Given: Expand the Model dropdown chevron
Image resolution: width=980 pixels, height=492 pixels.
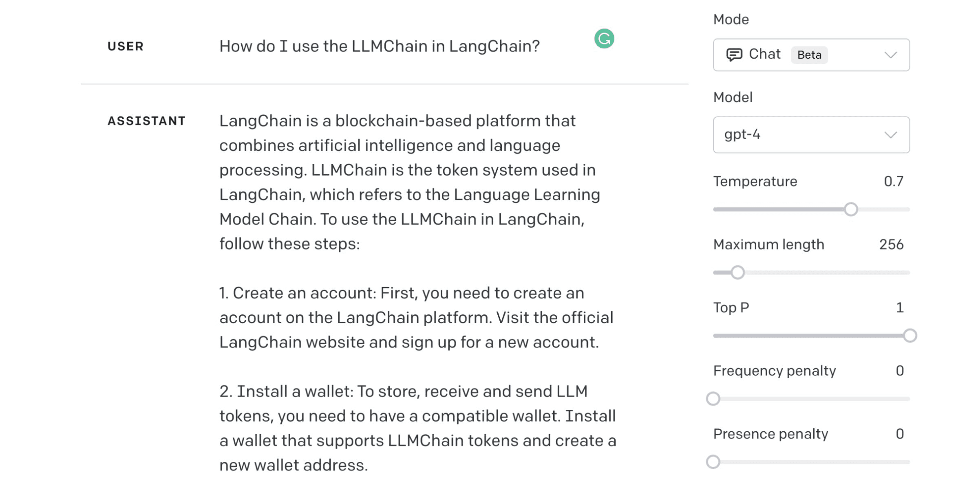Looking at the screenshot, I should point(890,135).
